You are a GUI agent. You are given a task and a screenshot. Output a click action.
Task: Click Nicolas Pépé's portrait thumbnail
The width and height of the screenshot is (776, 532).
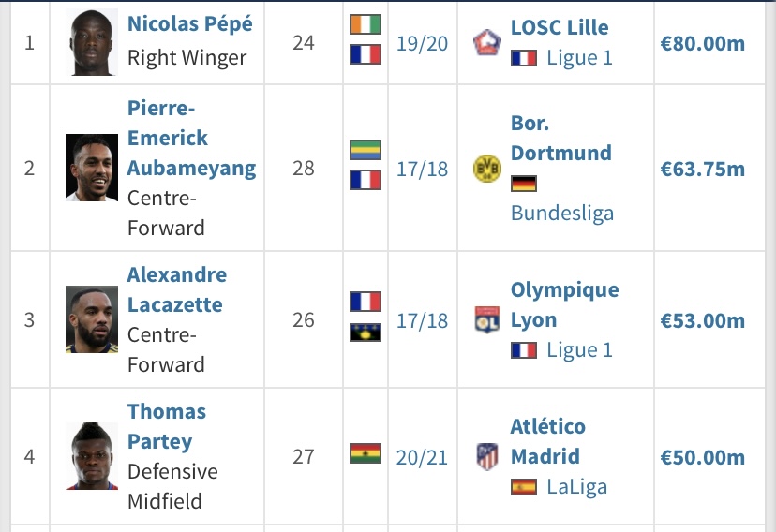click(92, 43)
